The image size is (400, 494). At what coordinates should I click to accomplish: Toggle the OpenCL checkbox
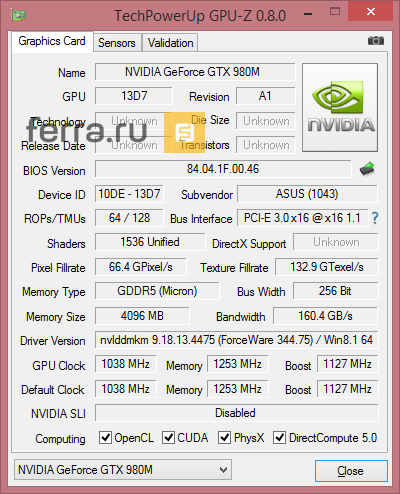[105, 437]
